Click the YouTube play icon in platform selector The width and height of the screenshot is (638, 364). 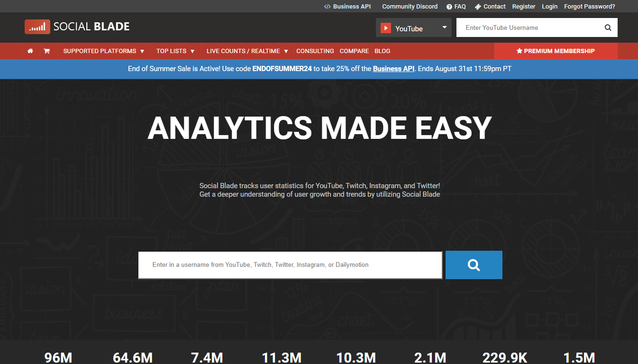(386, 28)
